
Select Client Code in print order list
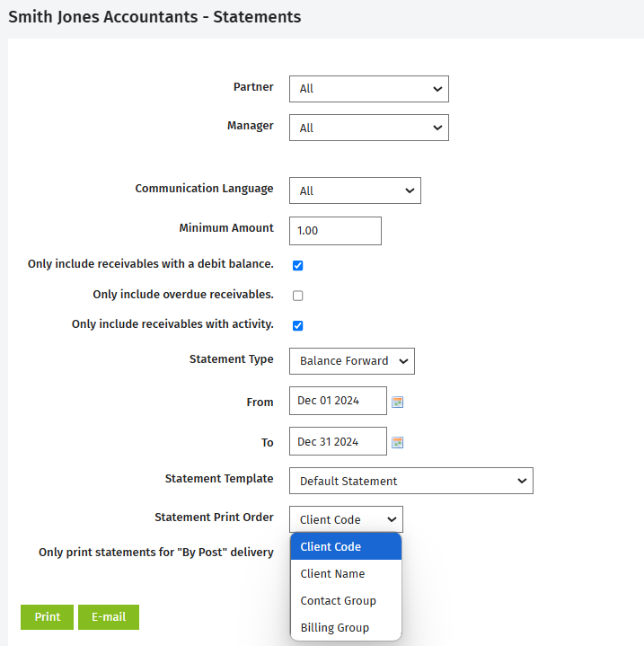point(346,546)
